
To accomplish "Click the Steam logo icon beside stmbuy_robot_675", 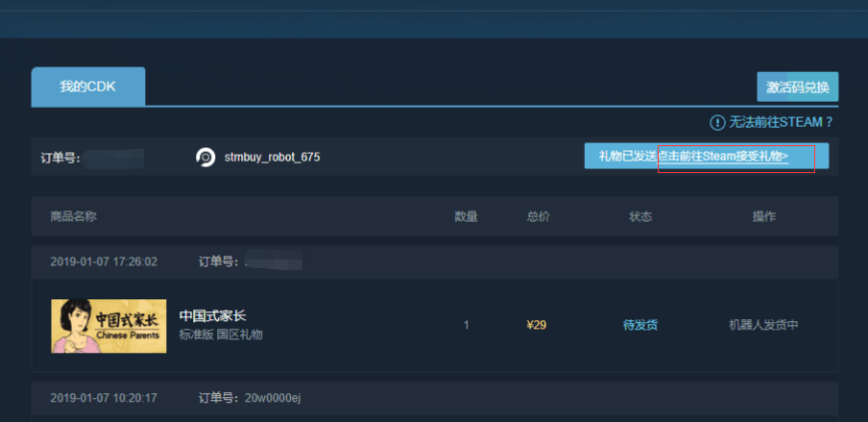I will tap(205, 158).
